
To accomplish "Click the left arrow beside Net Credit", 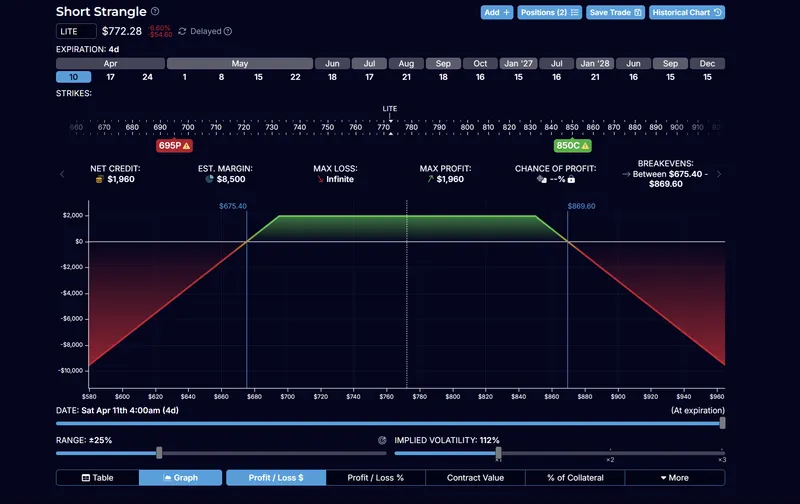I will point(62,174).
